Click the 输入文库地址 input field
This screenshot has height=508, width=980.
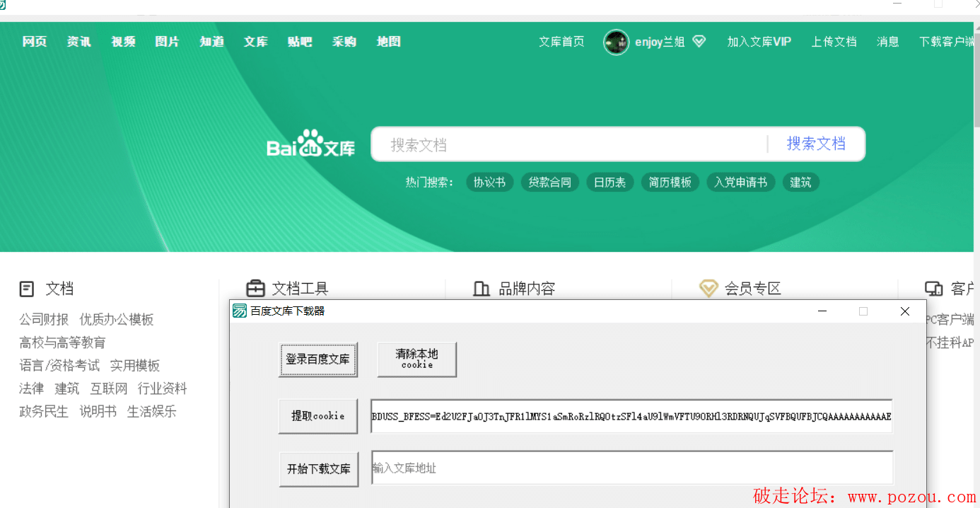coord(632,468)
